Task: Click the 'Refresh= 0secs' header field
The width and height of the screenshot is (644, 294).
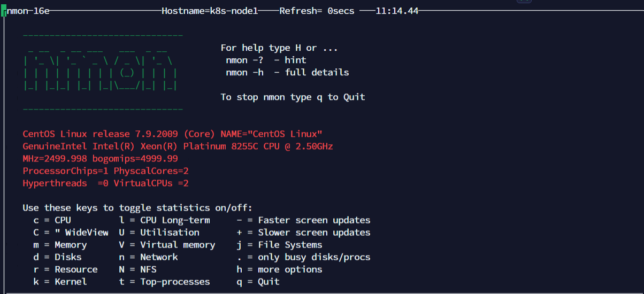Action: pyautogui.click(x=317, y=11)
